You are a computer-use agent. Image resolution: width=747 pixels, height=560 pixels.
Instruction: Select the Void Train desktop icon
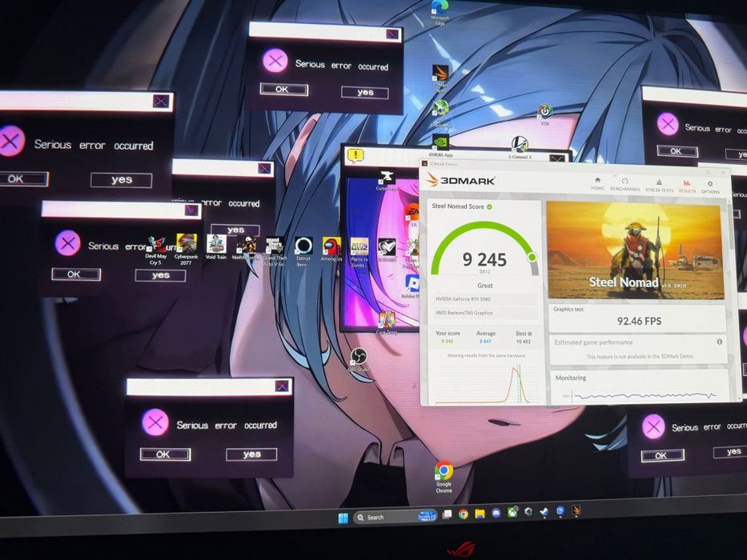pos(216,248)
